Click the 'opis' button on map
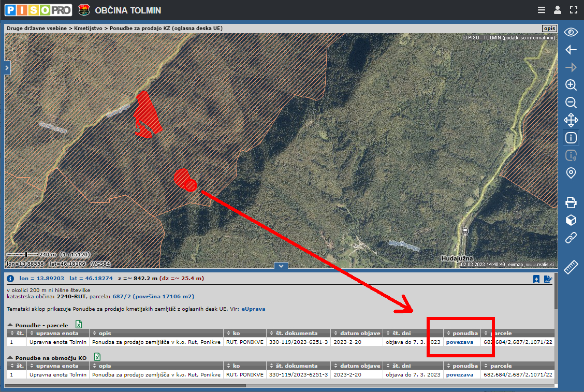Image resolution: width=584 pixels, height=392 pixels. (549, 28)
